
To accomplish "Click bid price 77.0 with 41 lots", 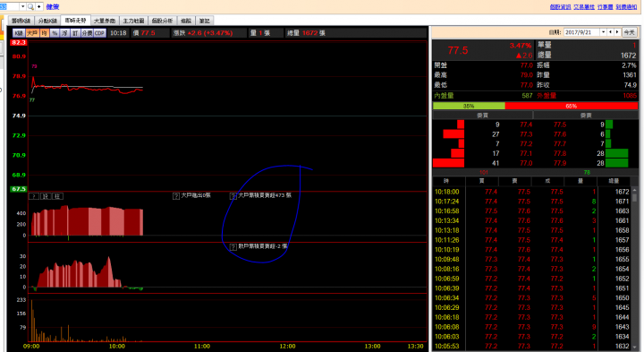I will (x=526, y=163).
